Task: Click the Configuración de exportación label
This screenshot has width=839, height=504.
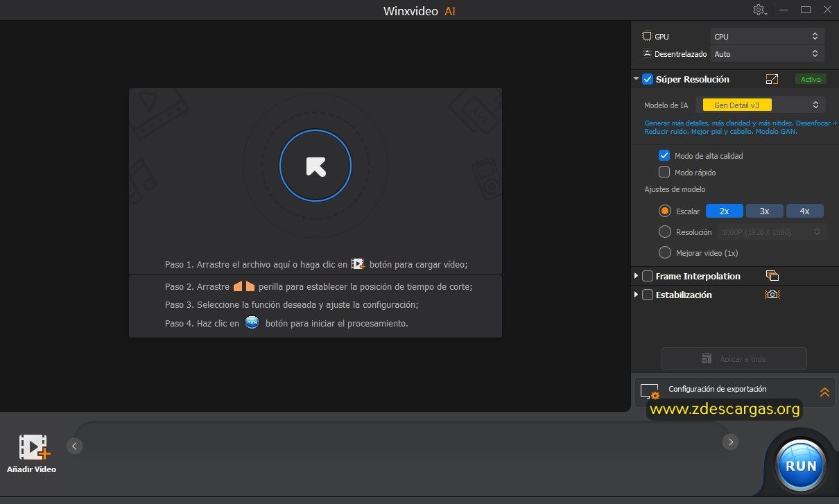Action: click(x=718, y=389)
